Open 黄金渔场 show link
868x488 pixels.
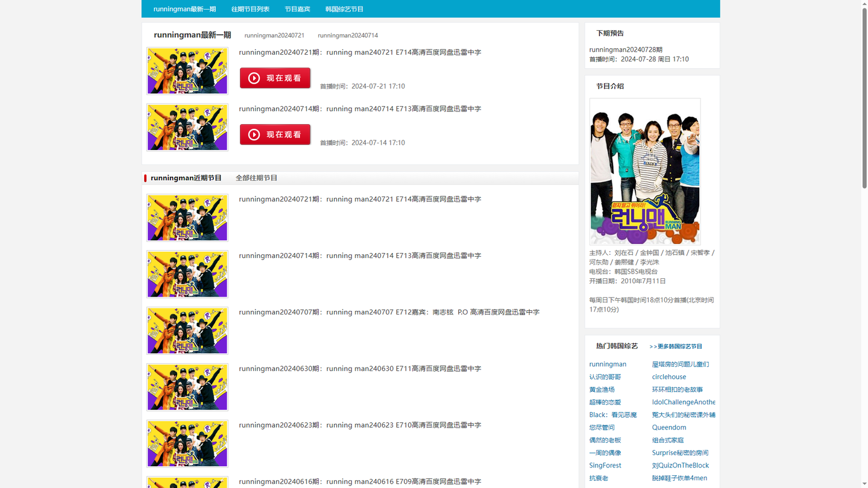click(x=602, y=390)
